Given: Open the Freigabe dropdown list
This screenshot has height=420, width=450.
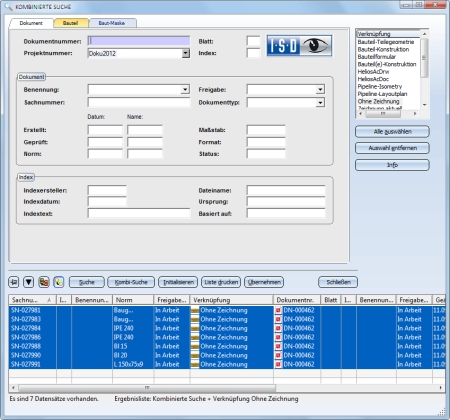Looking at the screenshot, I should [320, 89].
